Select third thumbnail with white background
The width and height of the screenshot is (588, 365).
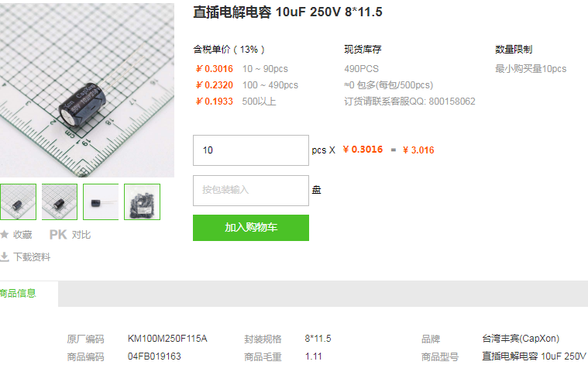[x=101, y=201]
